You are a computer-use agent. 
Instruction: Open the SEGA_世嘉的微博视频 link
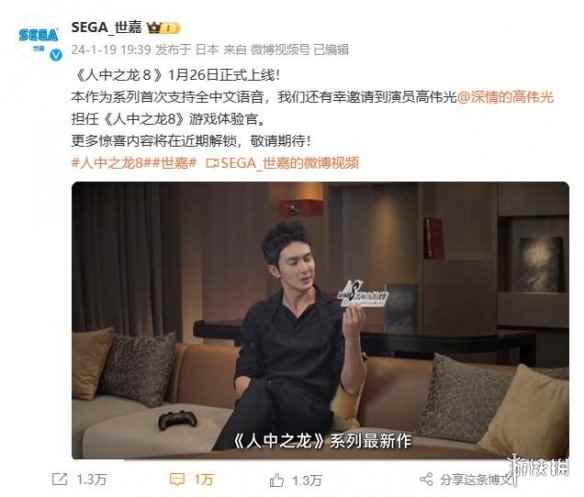[x=290, y=163]
